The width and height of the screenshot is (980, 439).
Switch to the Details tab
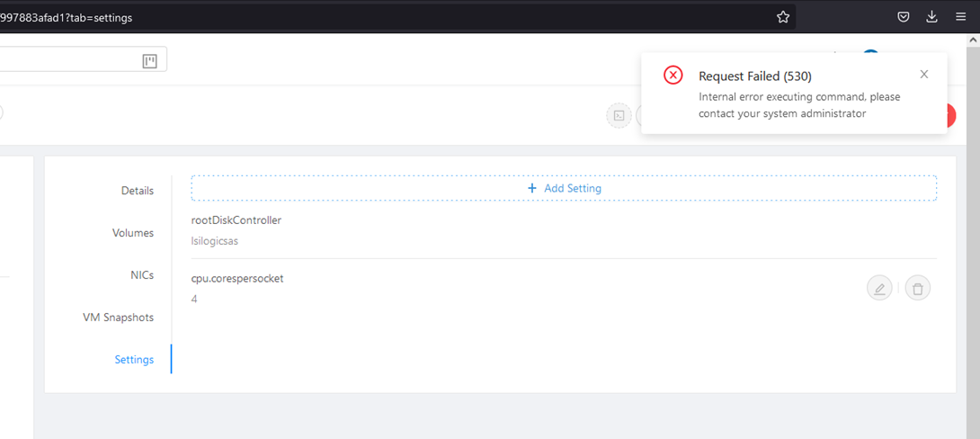pos(138,191)
